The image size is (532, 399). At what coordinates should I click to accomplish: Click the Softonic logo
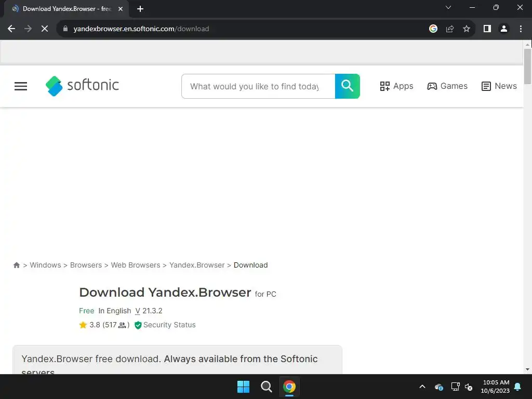(x=82, y=86)
